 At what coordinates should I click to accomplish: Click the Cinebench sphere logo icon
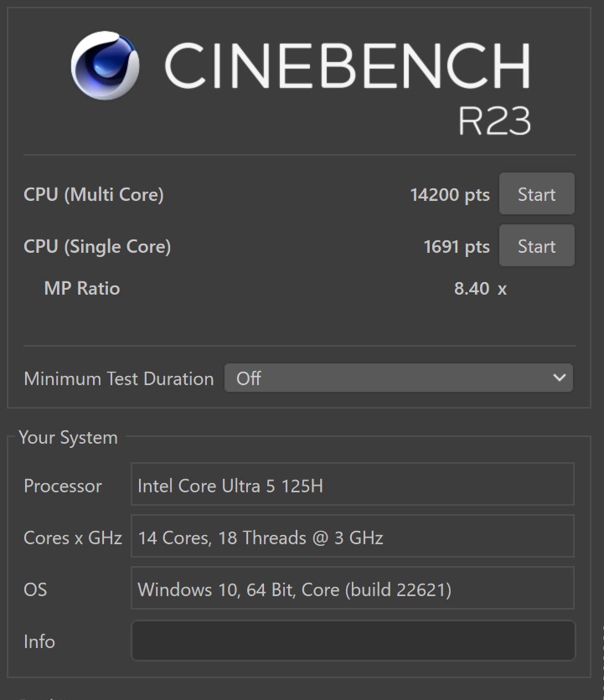coord(105,65)
